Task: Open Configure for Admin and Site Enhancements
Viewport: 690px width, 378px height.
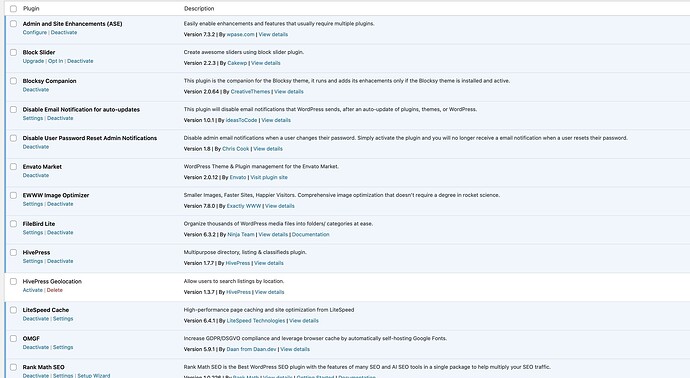Action: (35, 33)
